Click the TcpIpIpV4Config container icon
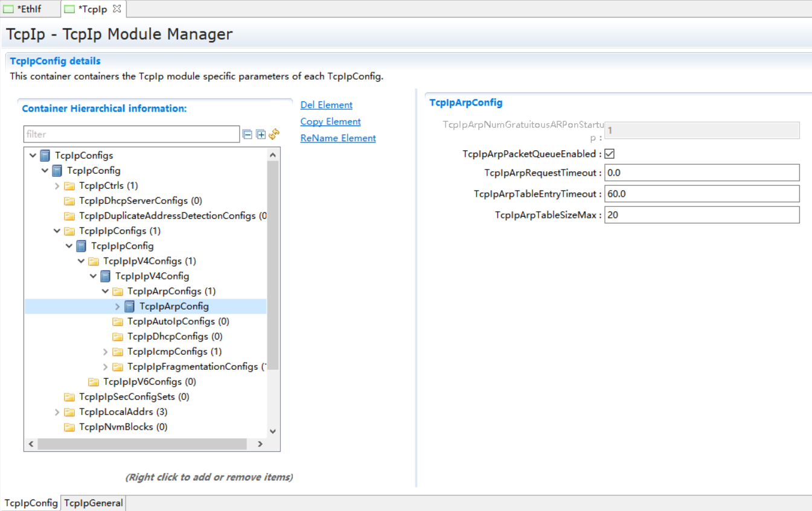Image resolution: width=812 pixels, height=511 pixels. tap(106, 276)
